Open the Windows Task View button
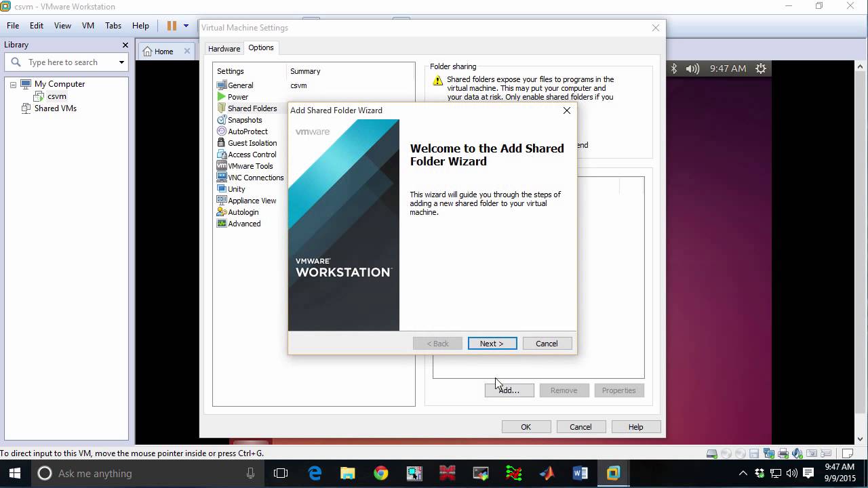The image size is (868, 488). (281, 473)
